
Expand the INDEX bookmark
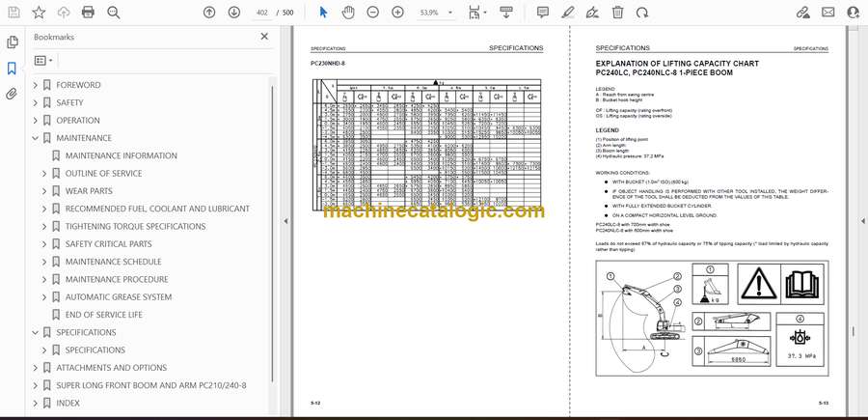(x=36, y=404)
